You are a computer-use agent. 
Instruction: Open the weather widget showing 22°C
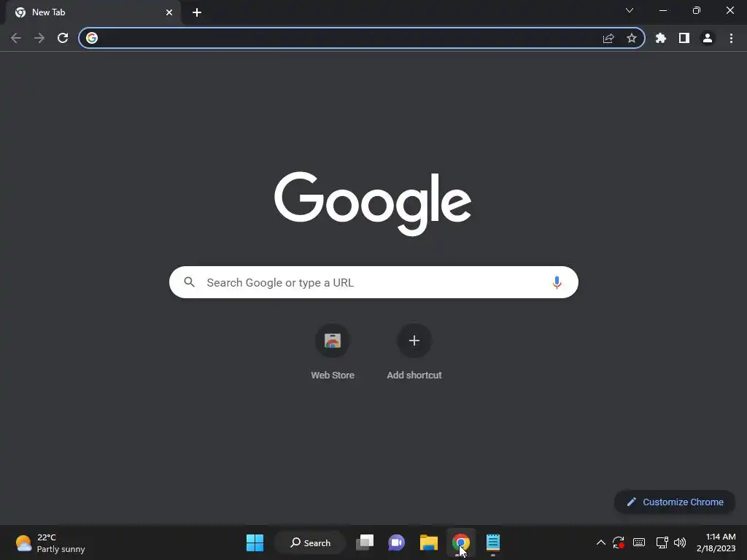50,542
